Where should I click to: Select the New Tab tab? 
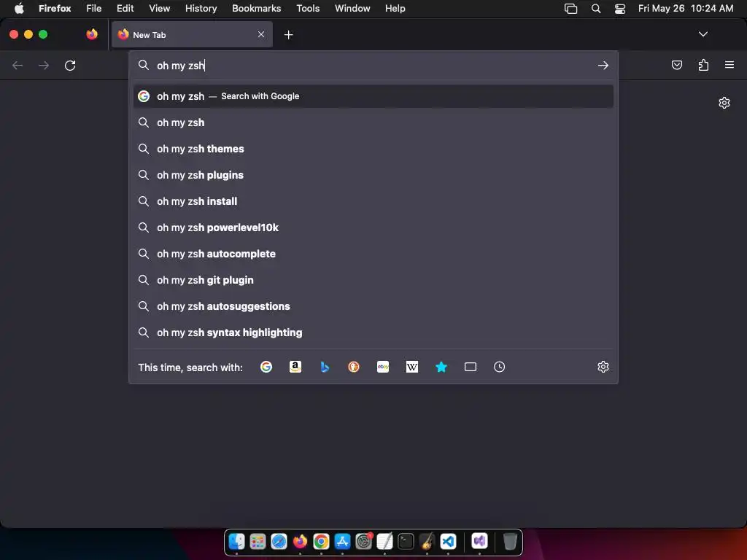point(192,34)
